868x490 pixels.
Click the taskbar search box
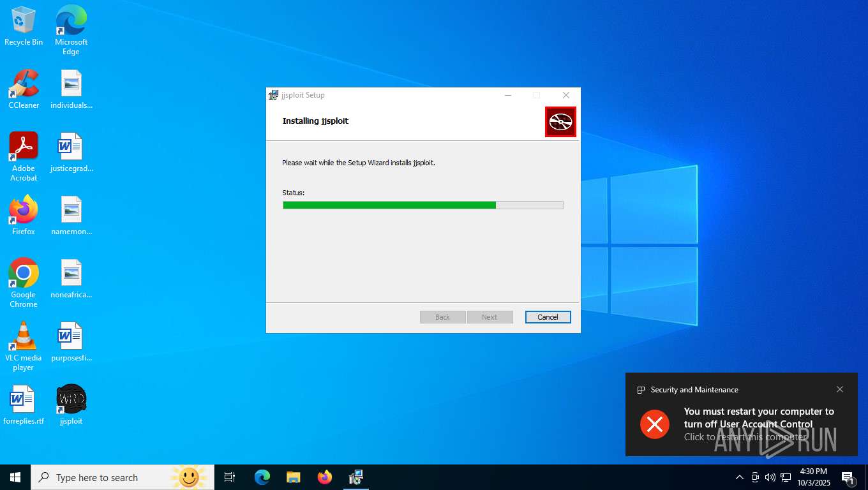point(123,477)
